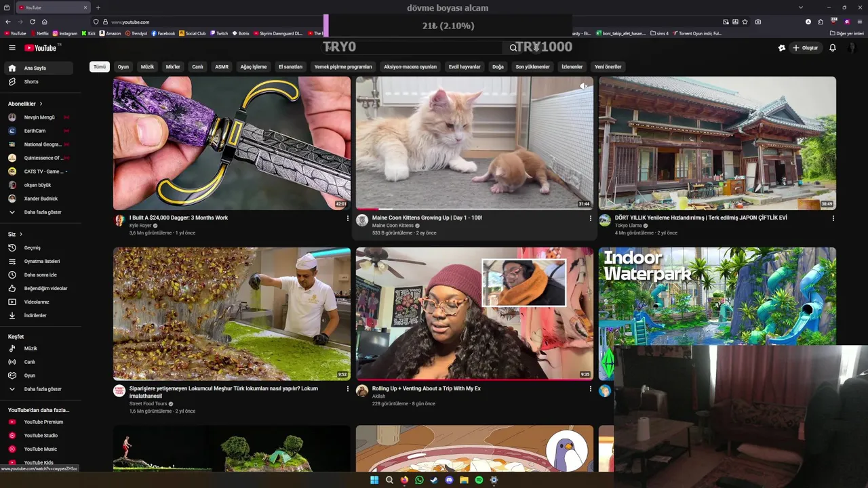Select the Evcil hayvanlar filter chip
Image resolution: width=868 pixels, height=488 pixels.
[465, 66]
